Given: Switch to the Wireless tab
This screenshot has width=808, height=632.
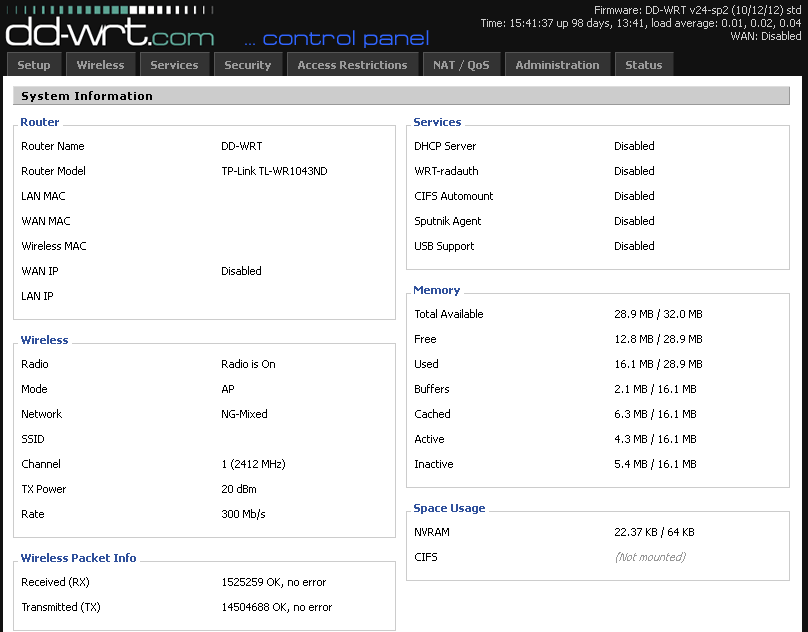Looking at the screenshot, I should pyautogui.click(x=100, y=65).
